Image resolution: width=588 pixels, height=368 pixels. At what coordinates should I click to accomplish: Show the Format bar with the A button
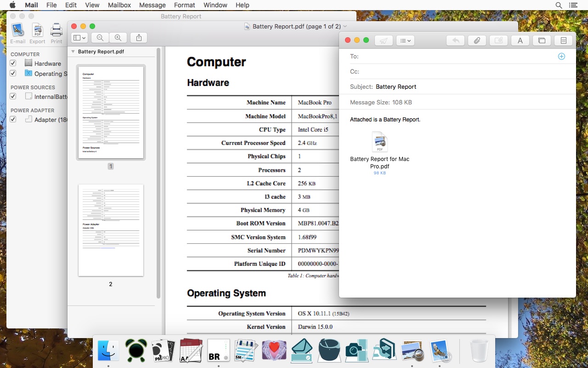click(x=520, y=40)
